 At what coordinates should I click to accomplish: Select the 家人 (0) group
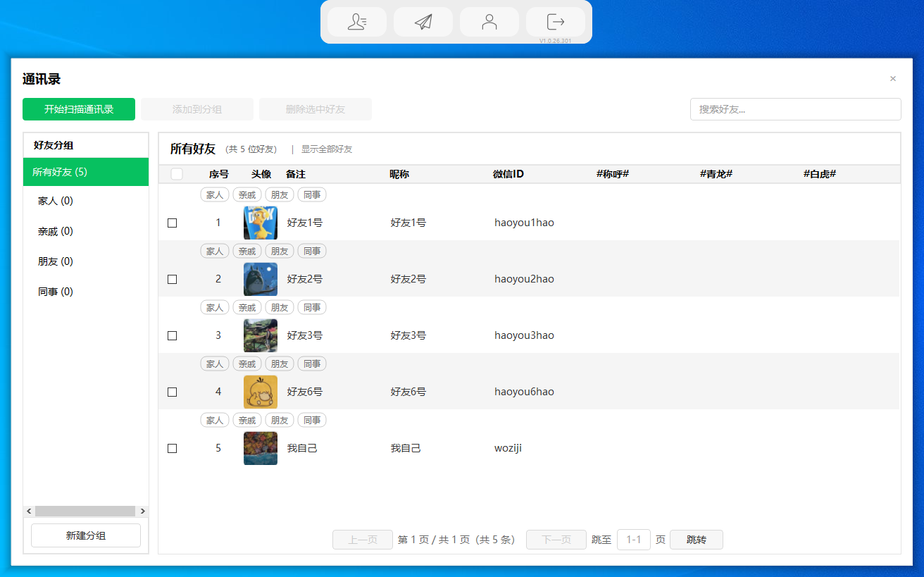pyautogui.click(x=56, y=201)
